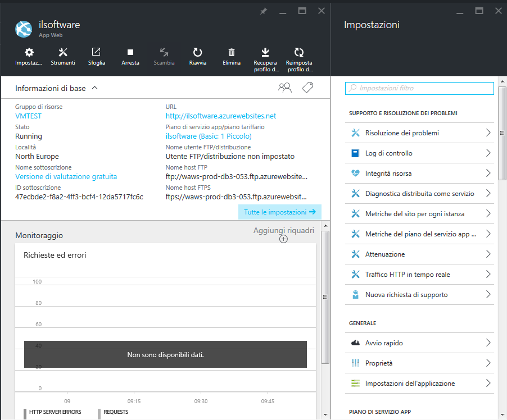Viewport: 507px width, 420px height.
Task: Open Diagnostica distribuita come servizio entry
Action: 419,194
